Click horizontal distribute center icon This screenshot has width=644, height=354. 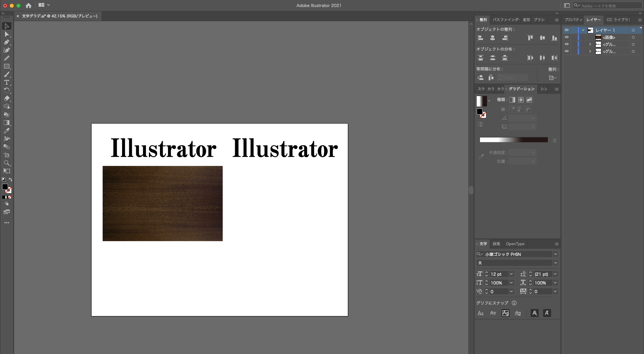(542, 58)
